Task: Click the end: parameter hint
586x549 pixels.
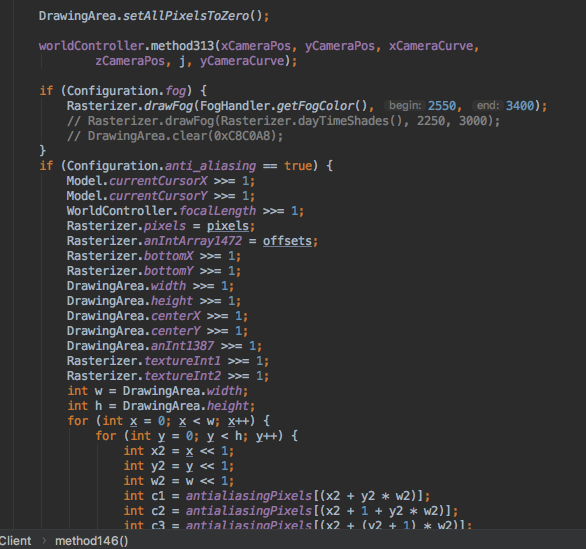Action: coord(487,106)
